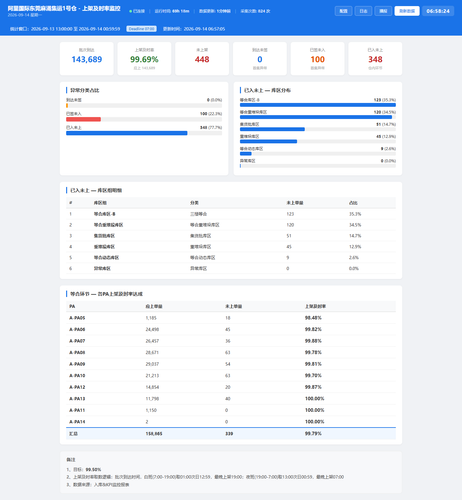
Task: Click the green connection status dot
Action: click(130, 11)
